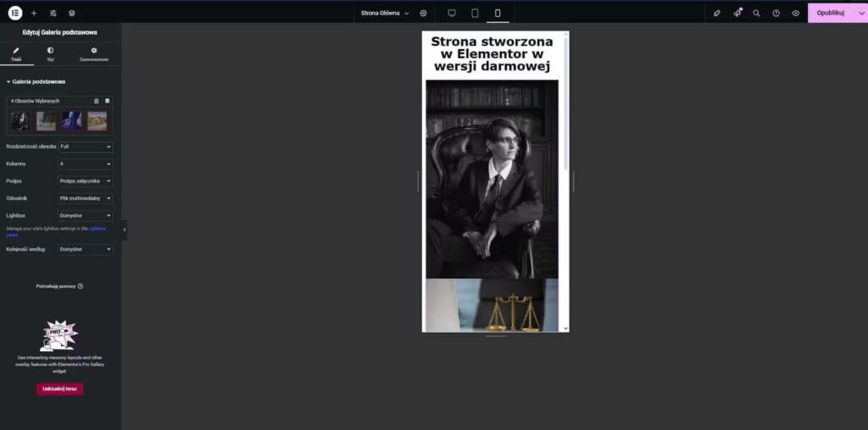Screen dimensions: 868x430
Task: Click the preview vertical scrollbar
Action: [x=565, y=103]
